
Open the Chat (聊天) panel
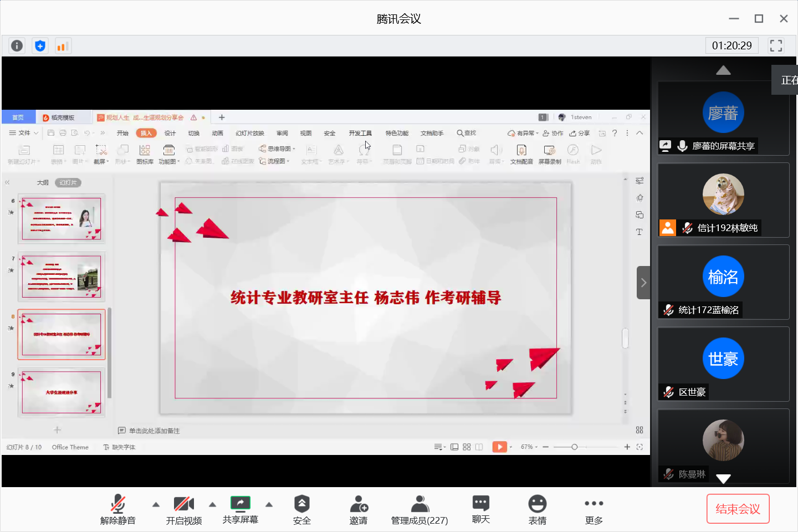click(x=480, y=509)
